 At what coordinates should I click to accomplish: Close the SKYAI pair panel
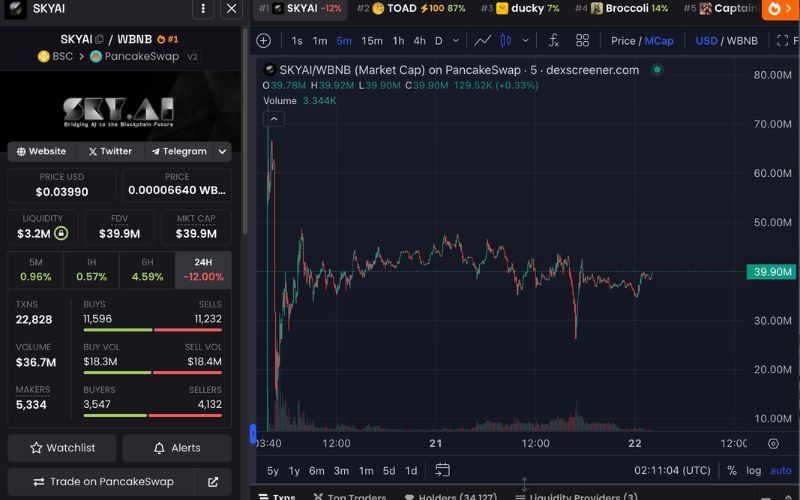232,9
